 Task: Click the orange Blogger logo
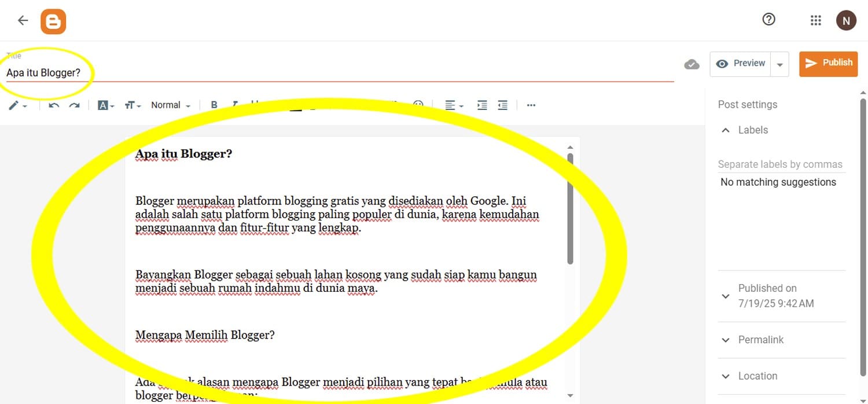tap(53, 21)
